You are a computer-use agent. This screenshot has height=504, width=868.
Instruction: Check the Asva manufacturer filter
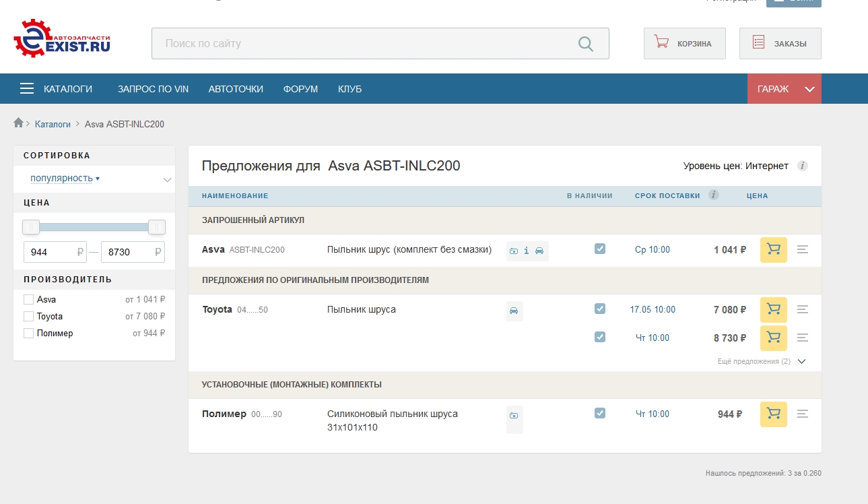pyautogui.click(x=28, y=299)
